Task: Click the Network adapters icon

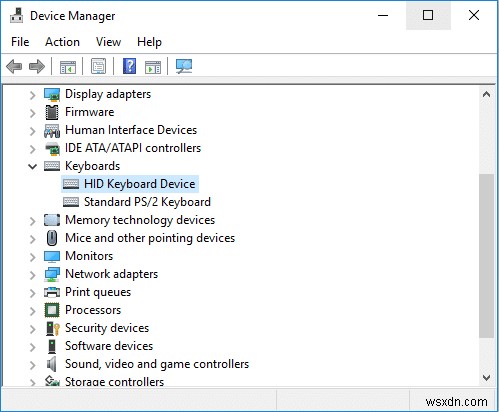Action: (x=52, y=274)
